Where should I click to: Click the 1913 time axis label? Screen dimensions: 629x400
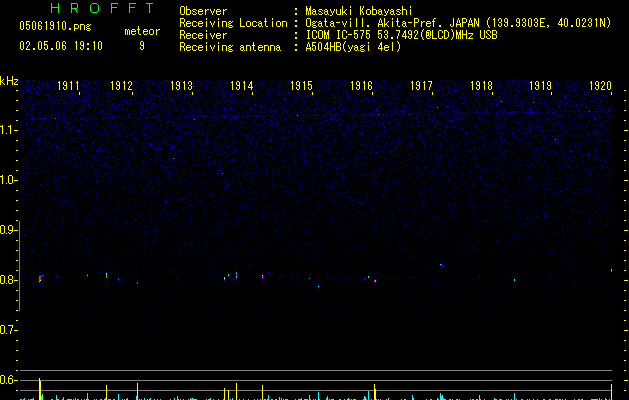[181, 86]
